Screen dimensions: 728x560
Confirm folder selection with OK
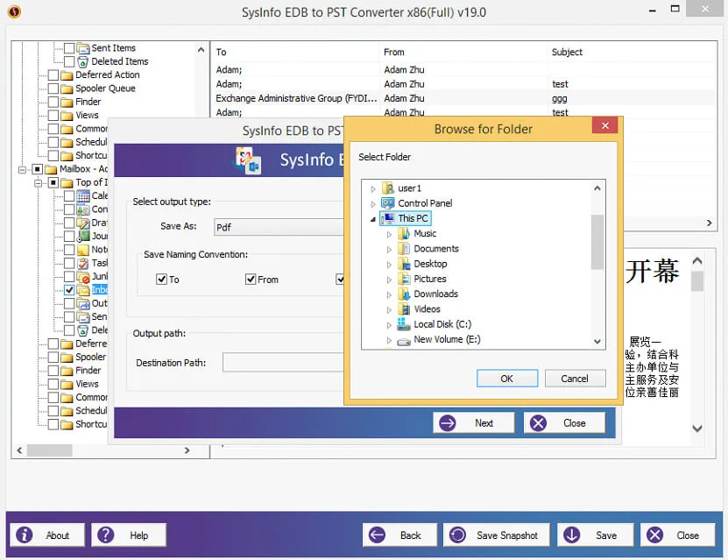pos(507,379)
